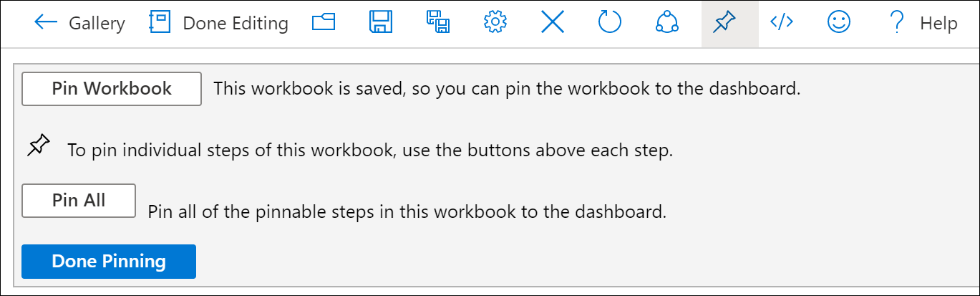Click the Pin All button
The image size is (980, 296).
tap(79, 201)
